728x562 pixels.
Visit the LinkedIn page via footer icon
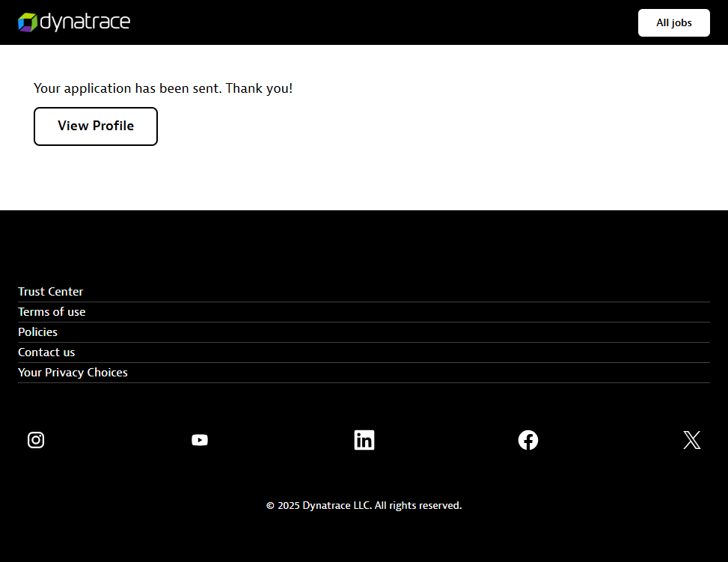point(364,440)
